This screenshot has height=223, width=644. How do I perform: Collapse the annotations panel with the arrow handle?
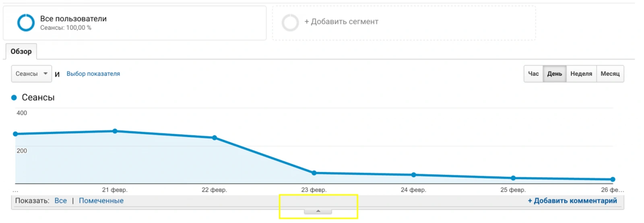pyautogui.click(x=318, y=211)
